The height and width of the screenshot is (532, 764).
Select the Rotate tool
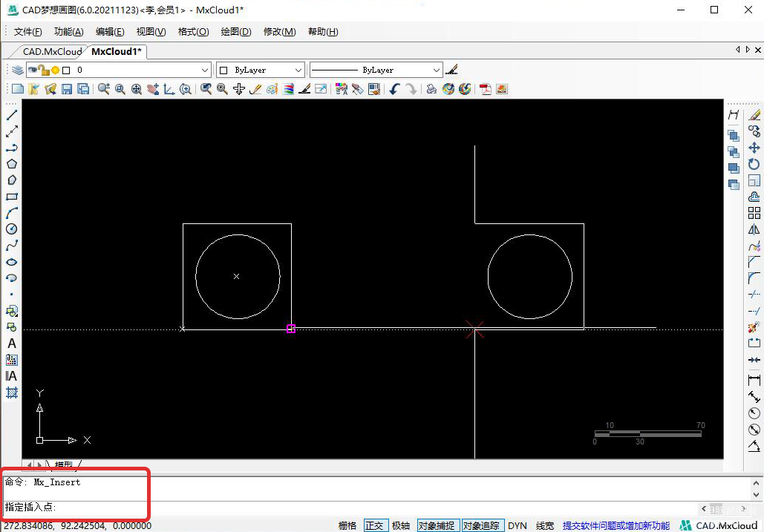pos(754,164)
